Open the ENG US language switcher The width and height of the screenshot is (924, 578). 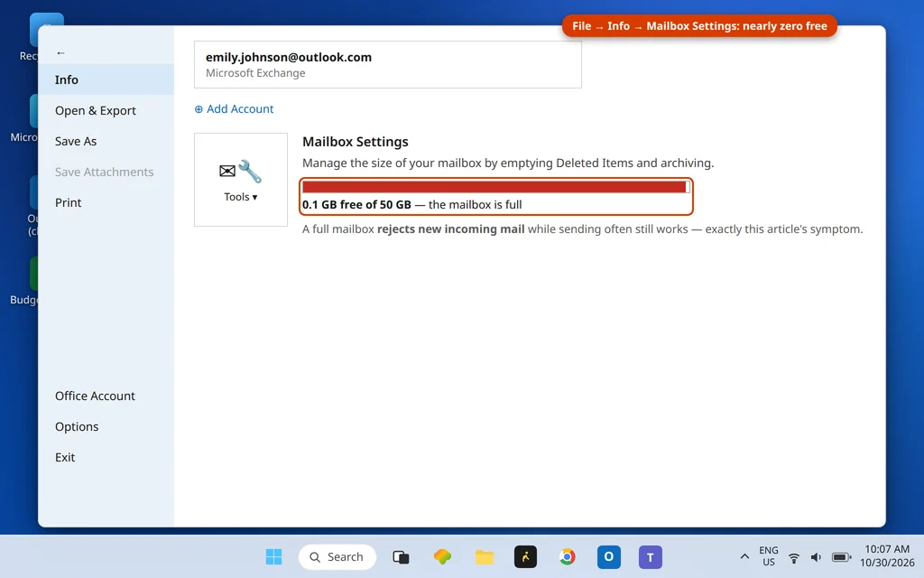pos(769,556)
